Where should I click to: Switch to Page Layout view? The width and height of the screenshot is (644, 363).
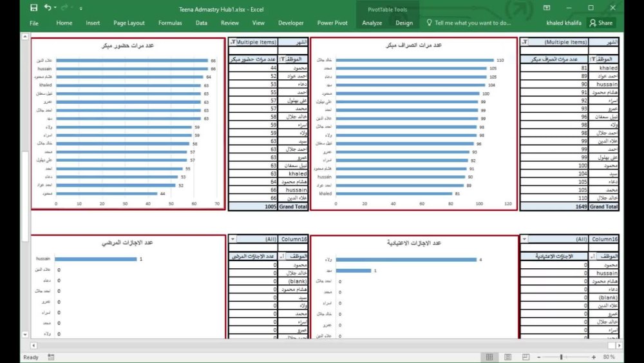tap(507, 357)
